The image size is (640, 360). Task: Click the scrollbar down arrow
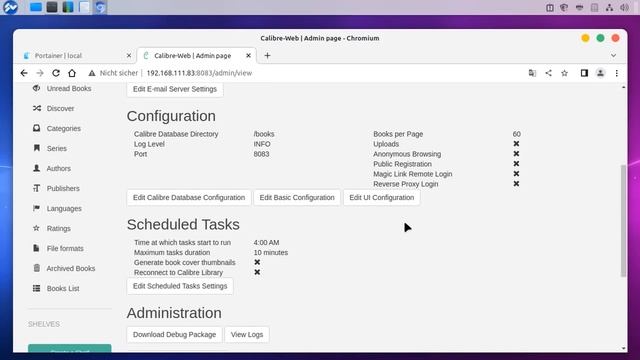623,348
